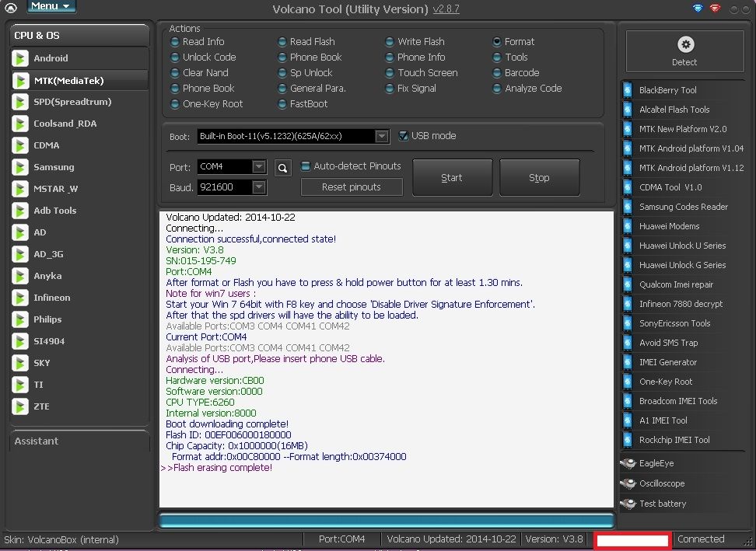Enable the USB mode checkbox
Viewport: 756px width, 551px height.
tap(403, 136)
